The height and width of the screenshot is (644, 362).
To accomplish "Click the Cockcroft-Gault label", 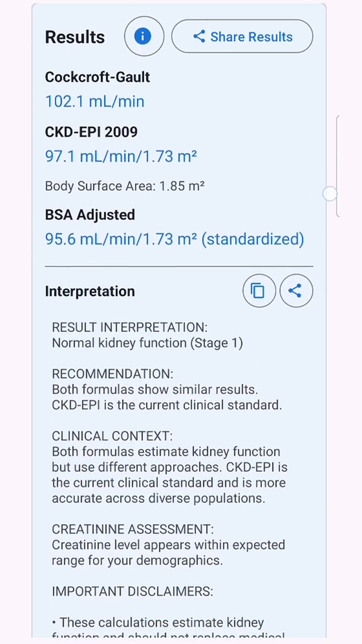I will point(98,77).
